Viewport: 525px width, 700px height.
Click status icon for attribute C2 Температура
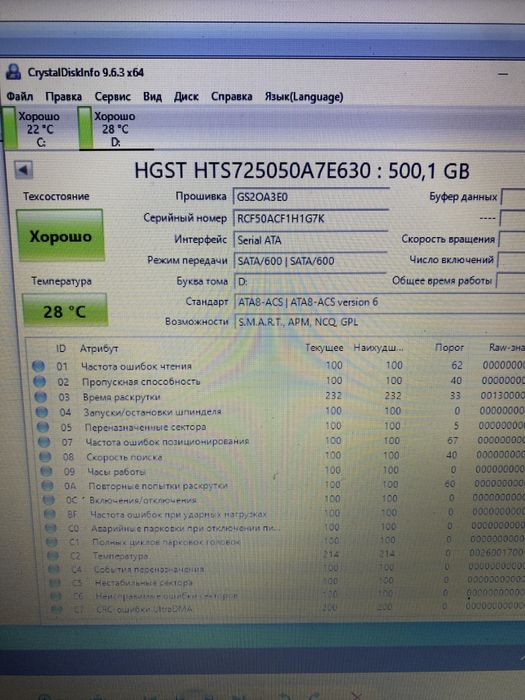coord(53,556)
